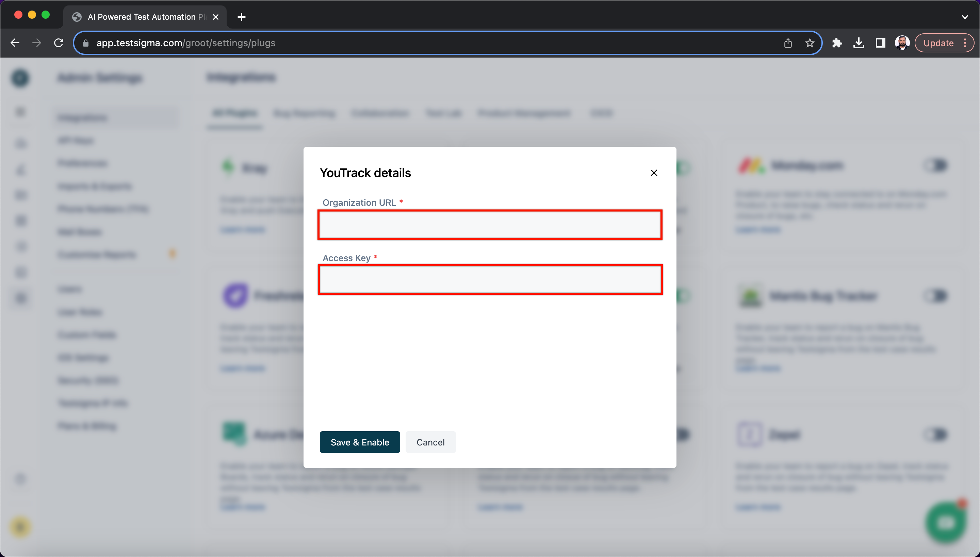Cancel the YouTrack details dialog
This screenshot has height=557, width=980.
click(x=431, y=442)
